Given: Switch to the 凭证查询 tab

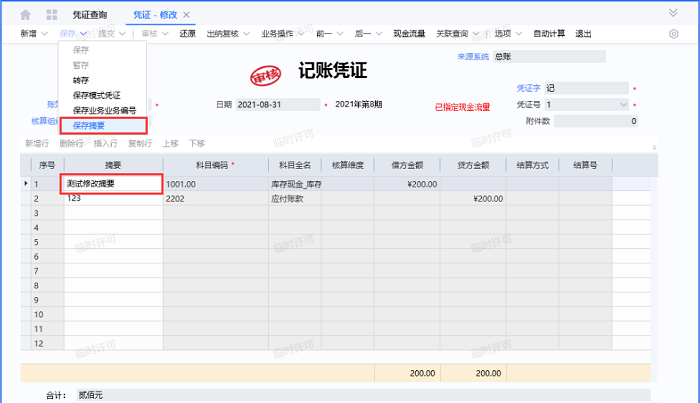Looking at the screenshot, I should click(x=89, y=15).
